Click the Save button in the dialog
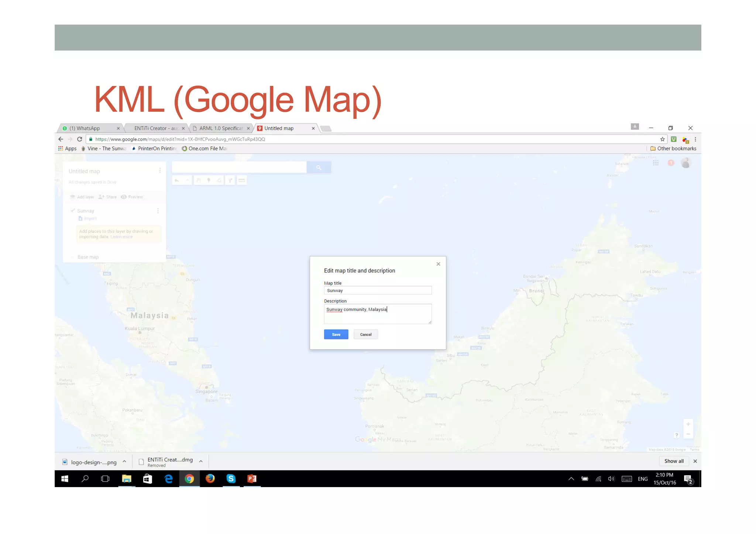 coord(336,334)
